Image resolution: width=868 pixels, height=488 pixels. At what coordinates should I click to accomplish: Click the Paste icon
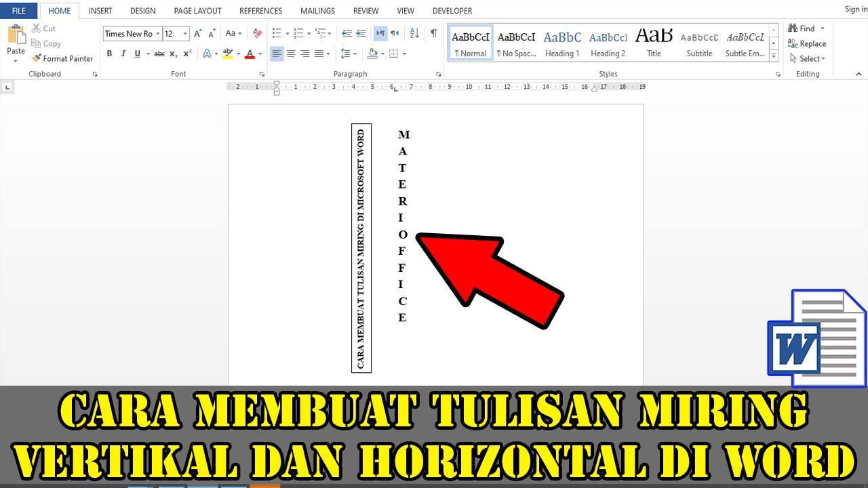tap(16, 35)
